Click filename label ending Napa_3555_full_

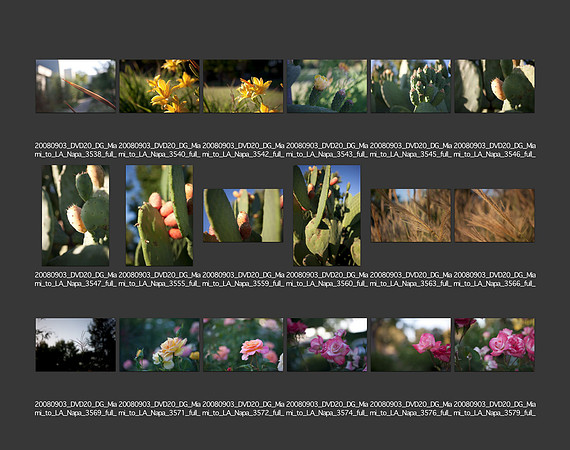[160, 279]
